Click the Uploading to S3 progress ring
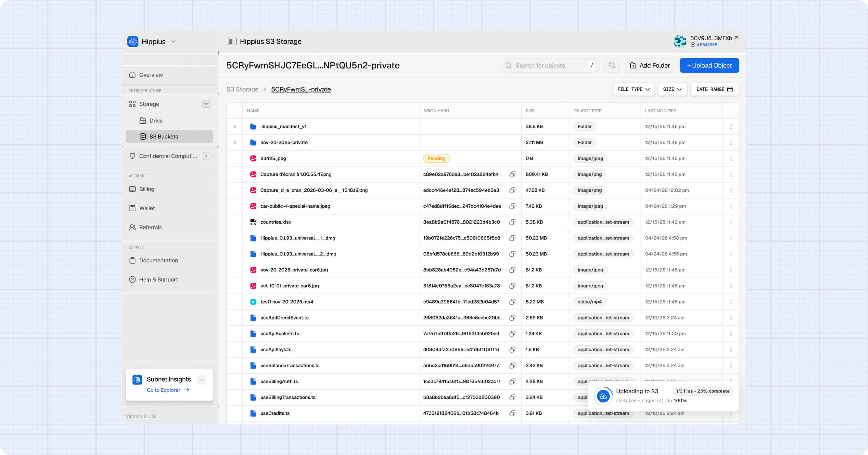868x455 pixels. click(x=603, y=396)
